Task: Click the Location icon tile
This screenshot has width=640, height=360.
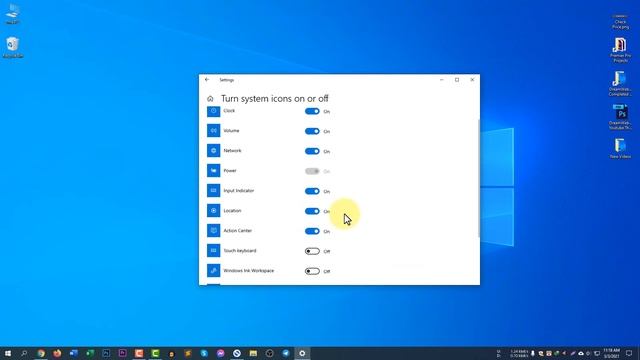Action: point(213,211)
